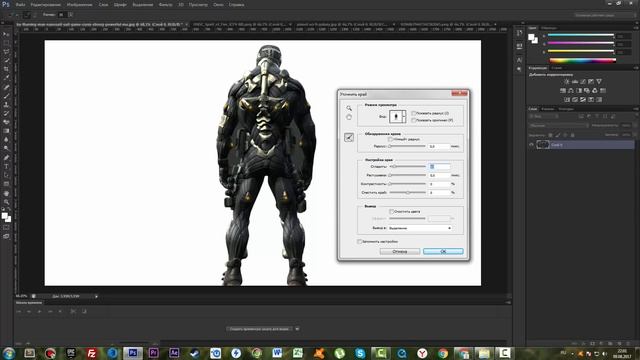Add a Brightness/Contrast adjustment
Screen dimensions: 640x360
click(x=567, y=82)
